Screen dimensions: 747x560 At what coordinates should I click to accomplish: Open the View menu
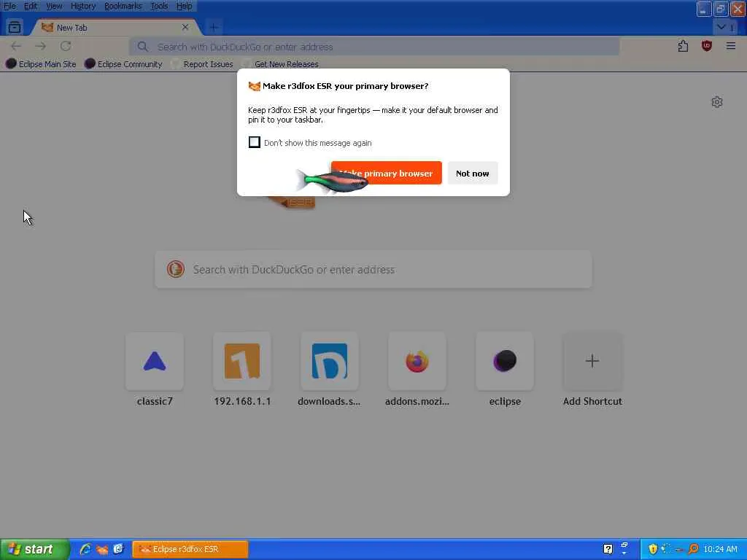[54, 6]
